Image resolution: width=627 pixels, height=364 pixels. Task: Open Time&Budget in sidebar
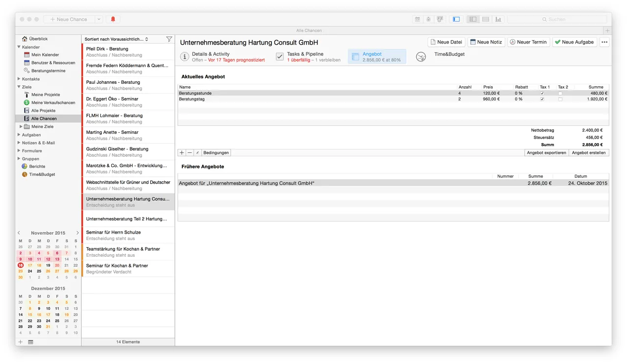(42, 174)
